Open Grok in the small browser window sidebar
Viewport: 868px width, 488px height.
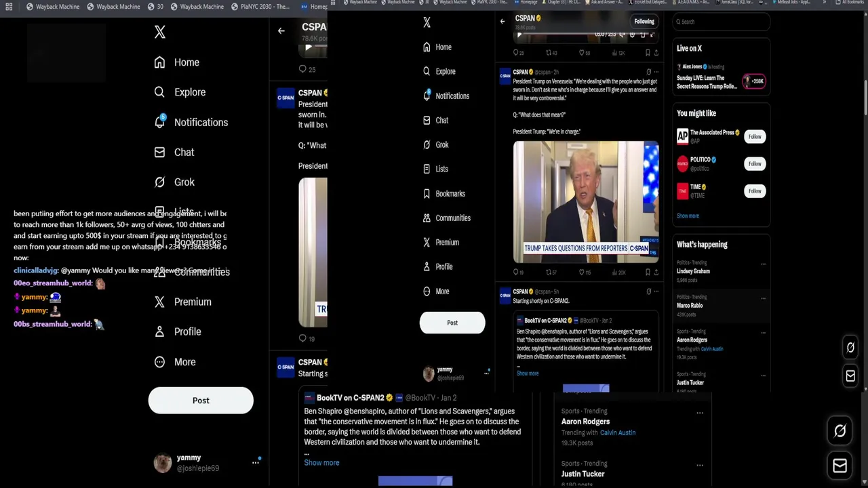coord(435,144)
